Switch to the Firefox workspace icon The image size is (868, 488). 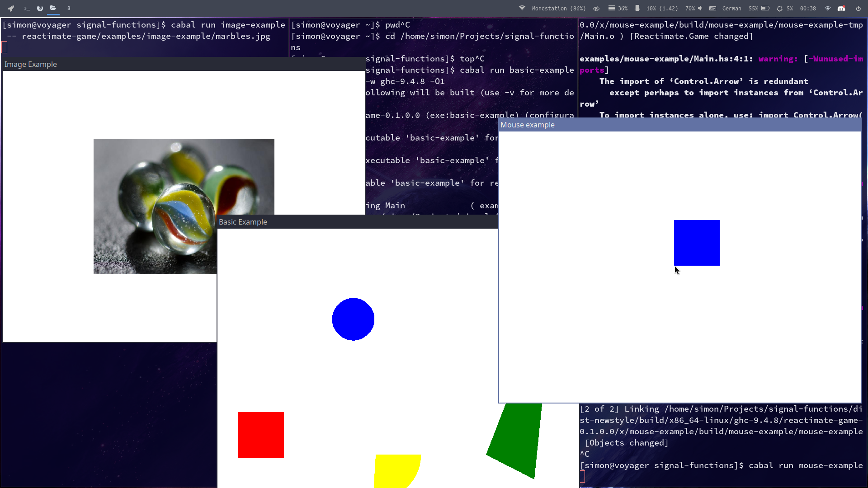coord(40,8)
